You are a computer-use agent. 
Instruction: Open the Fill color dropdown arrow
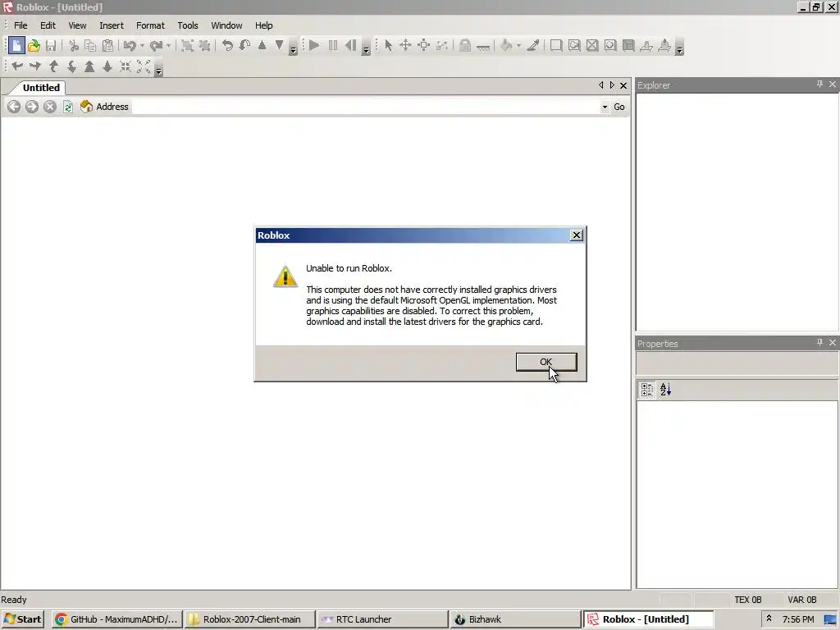click(518, 46)
